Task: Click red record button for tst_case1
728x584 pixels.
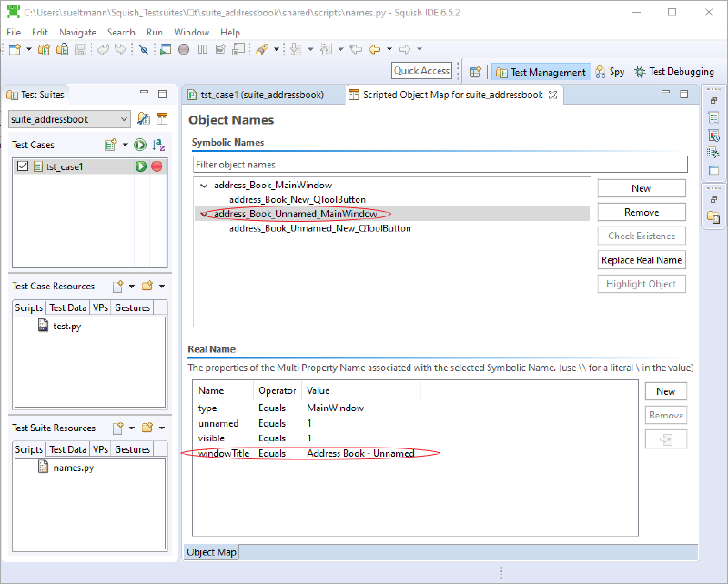Action: click(x=157, y=166)
